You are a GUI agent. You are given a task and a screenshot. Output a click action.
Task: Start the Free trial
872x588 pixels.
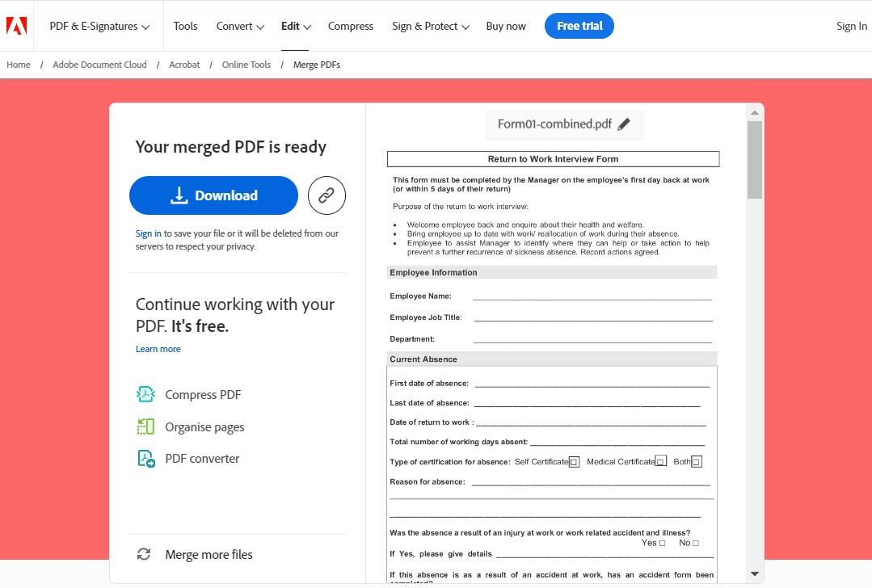(579, 26)
